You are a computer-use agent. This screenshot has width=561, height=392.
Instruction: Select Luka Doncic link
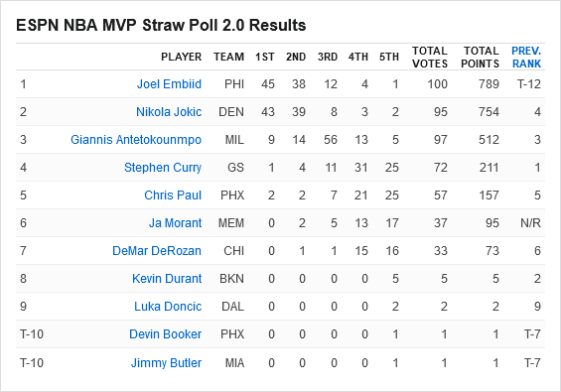click(x=168, y=307)
